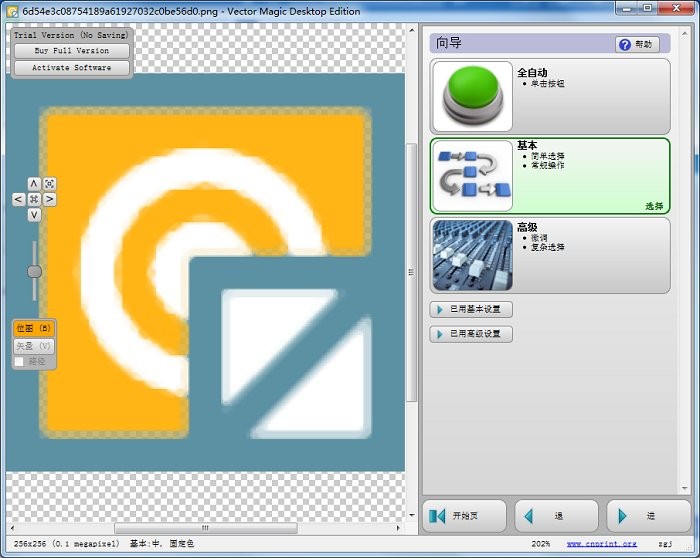Click Buy Full Version button
The height and width of the screenshot is (558, 700).
72,51
